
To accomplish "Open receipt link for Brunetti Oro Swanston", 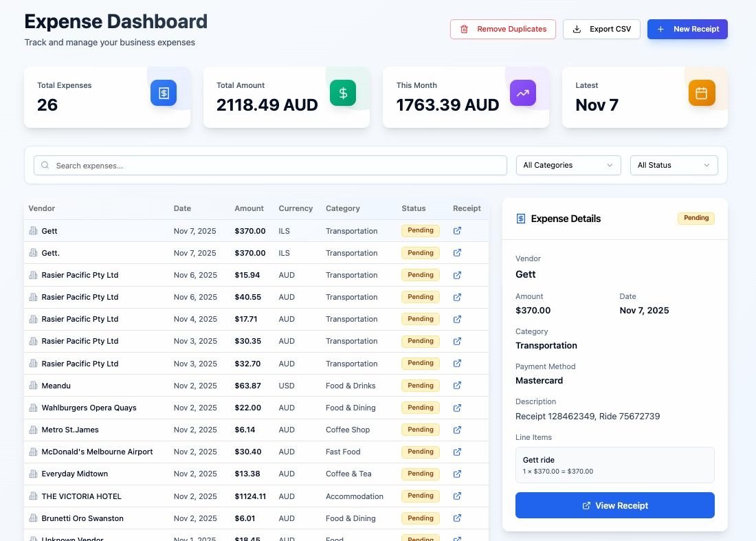I will click(457, 518).
